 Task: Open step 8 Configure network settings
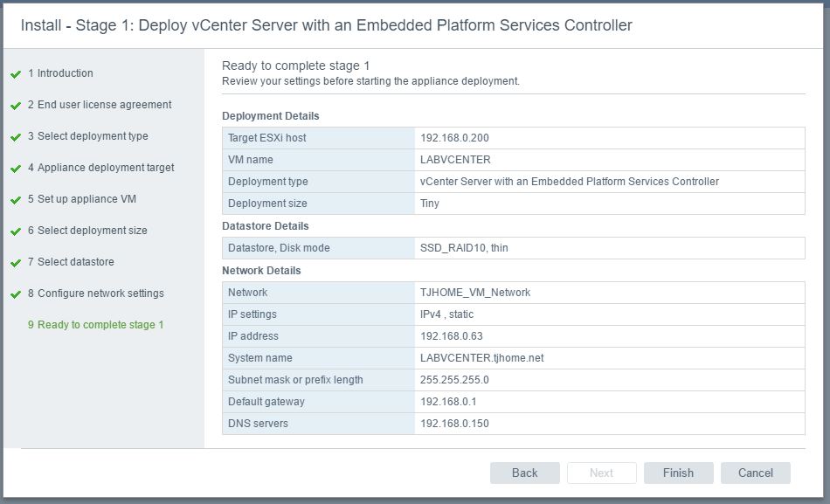[96, 293]
